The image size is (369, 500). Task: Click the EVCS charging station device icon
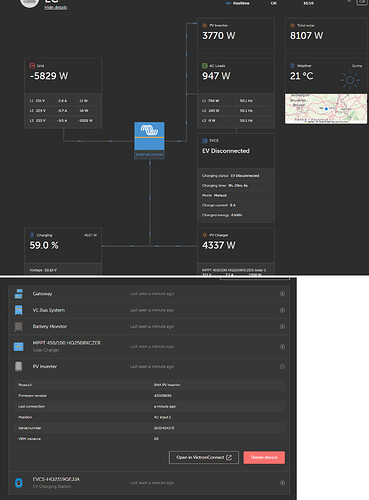click(x=19, y=483)
